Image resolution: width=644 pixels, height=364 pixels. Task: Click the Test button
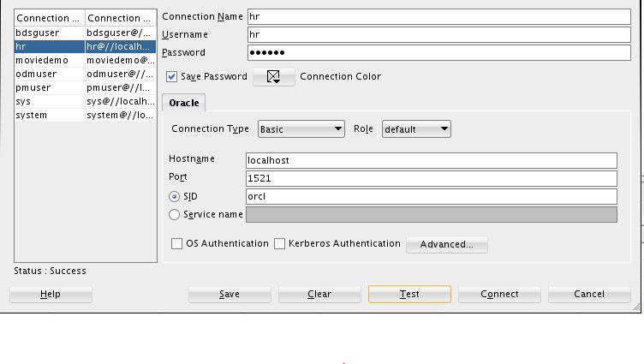point(409,294)
